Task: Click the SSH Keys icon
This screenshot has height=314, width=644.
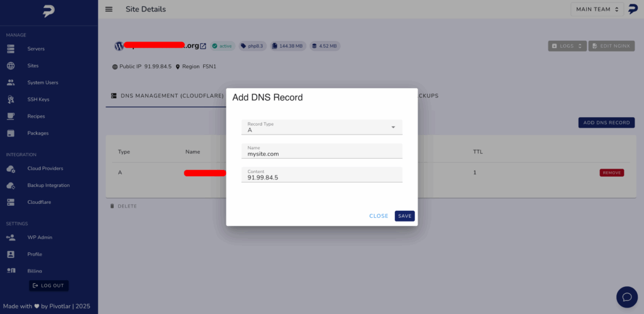Action: click(x=11, y=99)
